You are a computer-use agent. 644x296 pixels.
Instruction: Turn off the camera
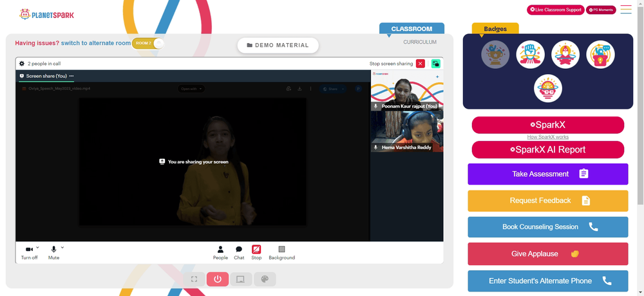coord(29,252)
